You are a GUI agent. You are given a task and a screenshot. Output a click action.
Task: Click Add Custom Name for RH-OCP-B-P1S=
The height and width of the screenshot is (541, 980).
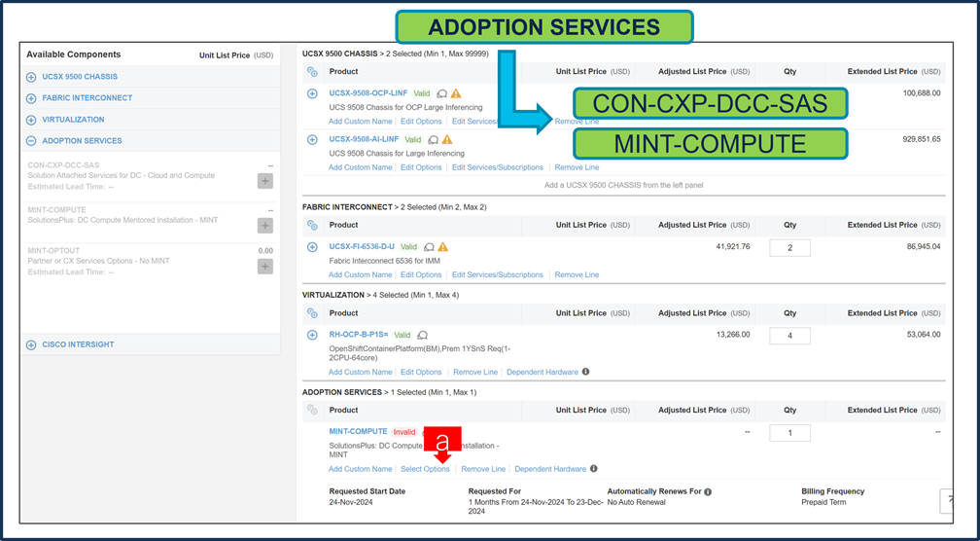pyautogui.click(x=361, y=372)
